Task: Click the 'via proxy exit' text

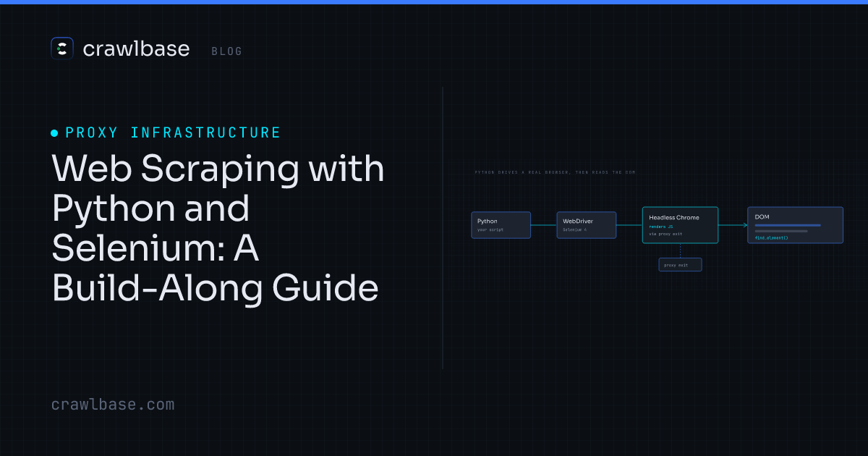Action: point(665,234)
